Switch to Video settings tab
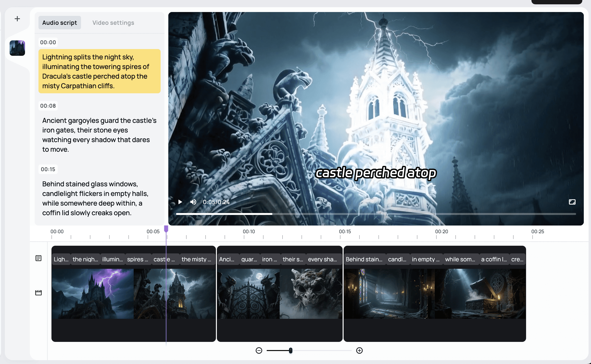The height and width of the screenshot is (364, 591). pos(113,23)
